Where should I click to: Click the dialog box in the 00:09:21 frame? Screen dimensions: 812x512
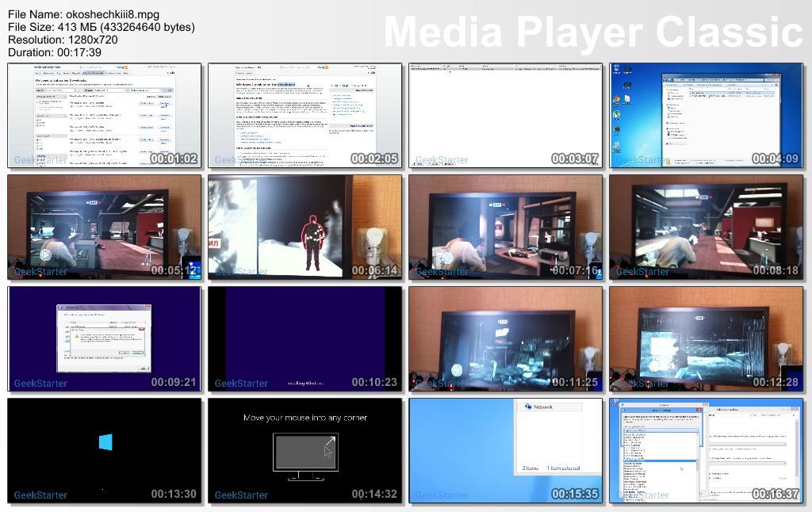click(x=103, y=337)
